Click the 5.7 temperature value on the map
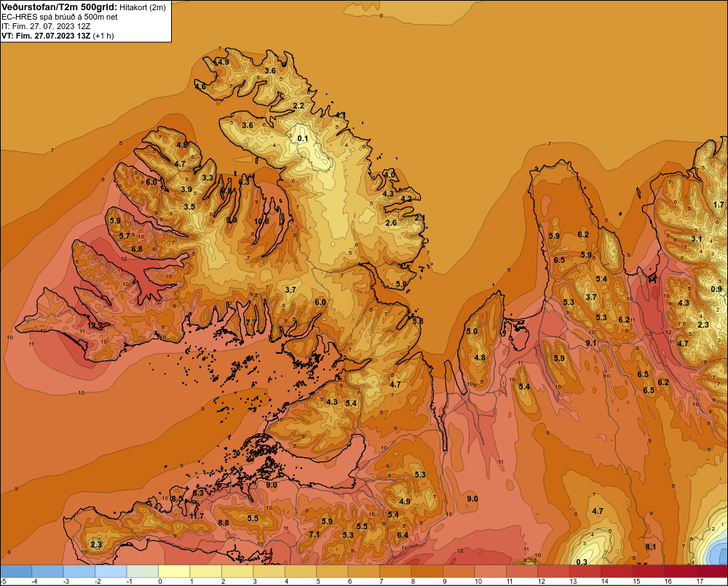Viewport: 728px width, 586px height. [x=124, y=236]
